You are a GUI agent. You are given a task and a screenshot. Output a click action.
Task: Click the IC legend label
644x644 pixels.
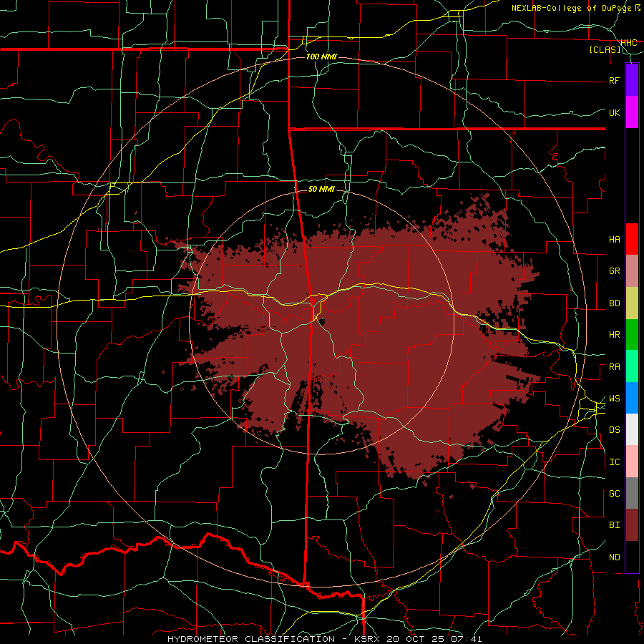614,462
